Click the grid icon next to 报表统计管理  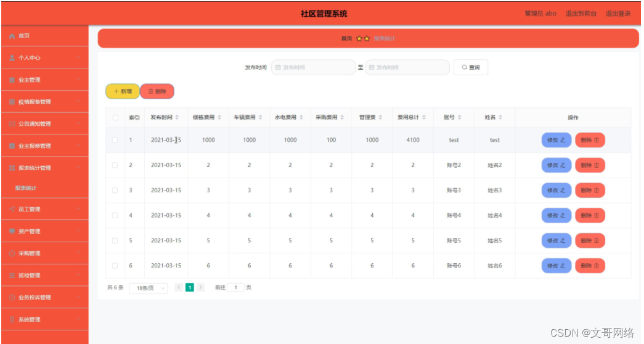click(12, 168)
